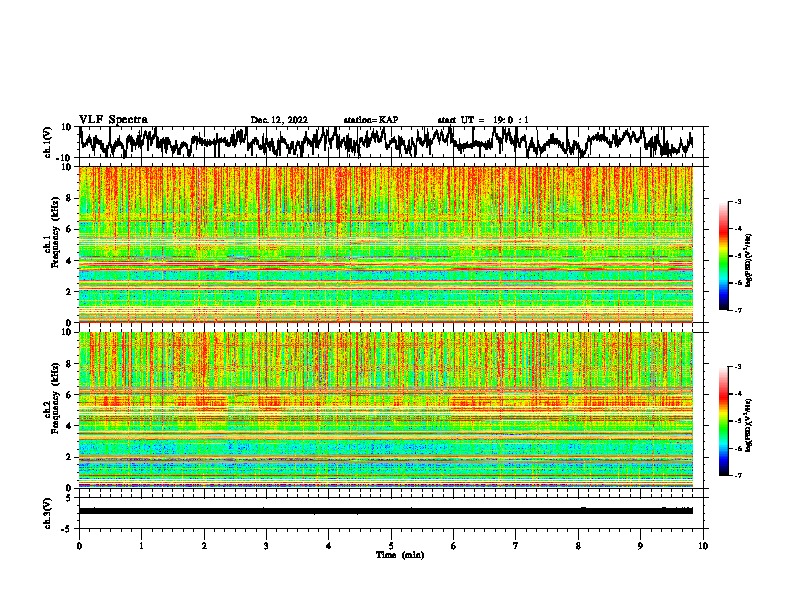Select the "start UT = 19: 0 : 1" text
This screenshot has height=612, width=792.
tap(483, 120)
